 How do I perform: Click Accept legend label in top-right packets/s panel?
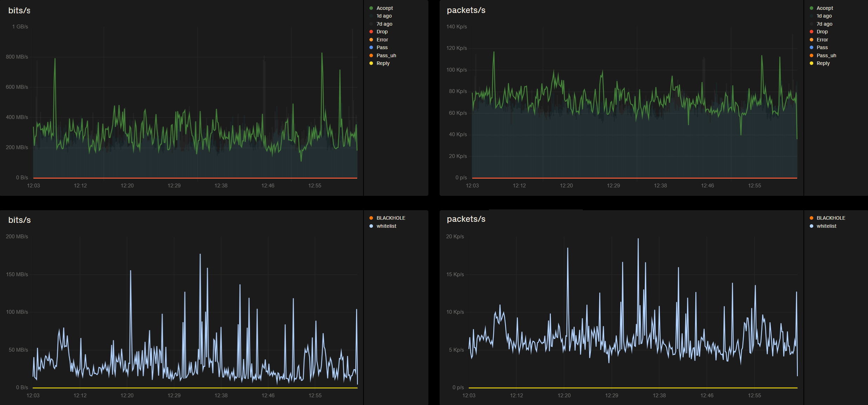[824, 8]
